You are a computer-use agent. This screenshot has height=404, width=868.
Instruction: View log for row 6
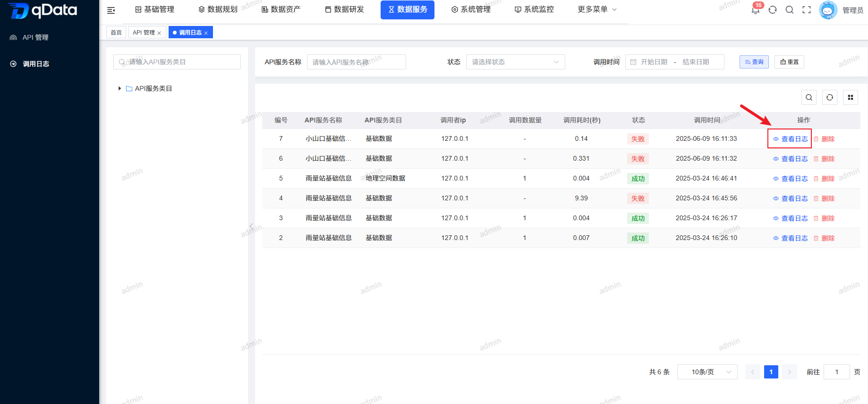click(x=790, y=159)
